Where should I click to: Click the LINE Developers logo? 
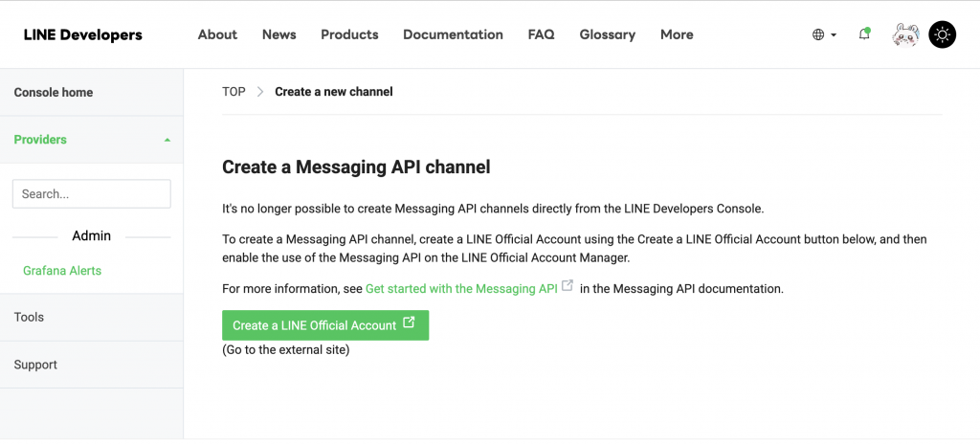click(83, 35)
